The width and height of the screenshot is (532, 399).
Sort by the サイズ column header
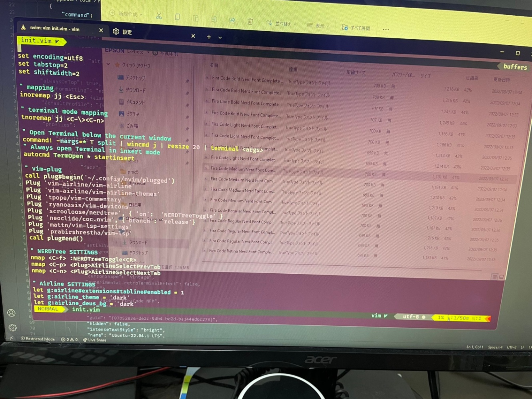(426, 76)
